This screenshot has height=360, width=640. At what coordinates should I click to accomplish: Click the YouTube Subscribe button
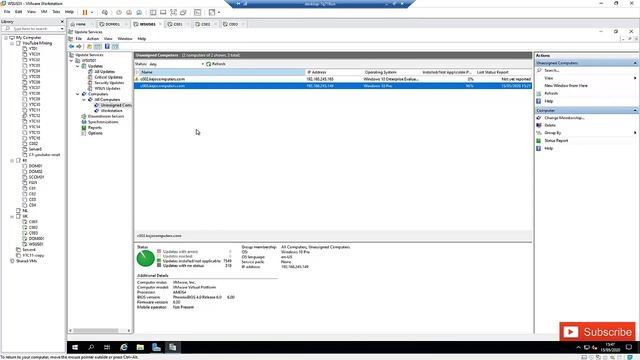598,332
